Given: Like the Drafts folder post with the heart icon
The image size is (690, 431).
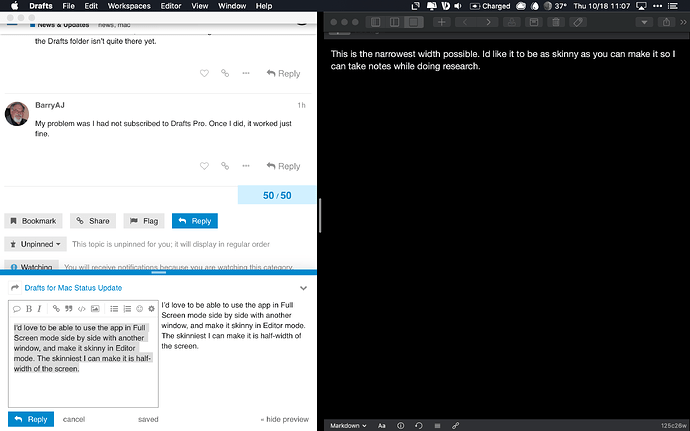Looking at the screenshot, I should pyautogui.click(x=204, y=73).
